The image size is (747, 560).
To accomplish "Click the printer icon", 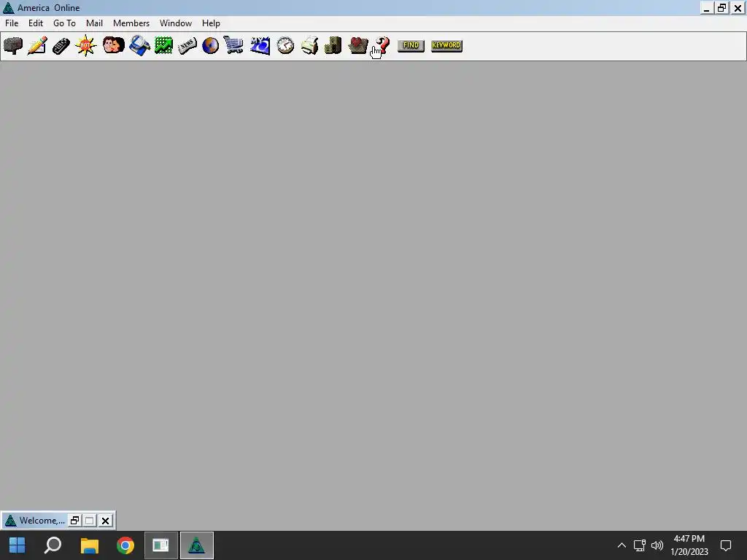I will (x=309, y=46).
